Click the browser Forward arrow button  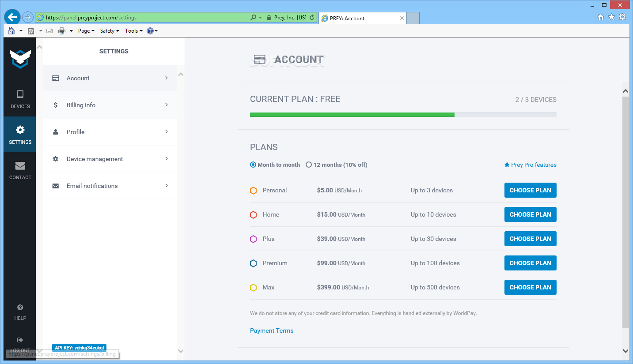click(x=28, y=17)
